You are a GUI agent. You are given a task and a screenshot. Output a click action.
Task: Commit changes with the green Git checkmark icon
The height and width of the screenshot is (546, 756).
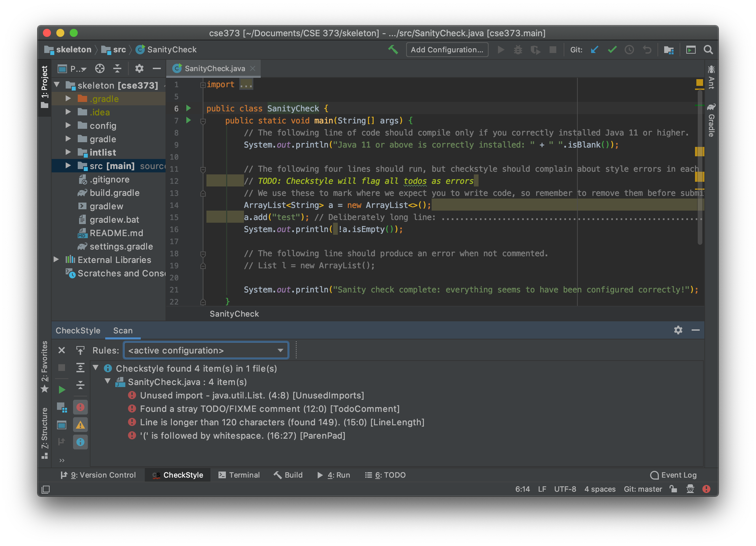(612, 49)
